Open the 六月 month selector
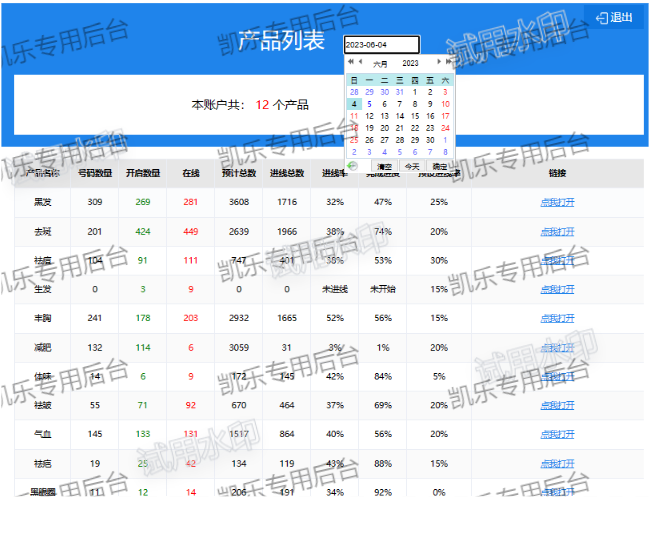This screenshot has width=649, height=537. (381, 64)
